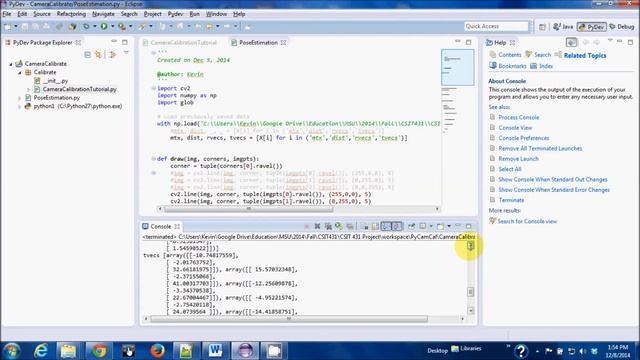Click the External Tools run icon
Screen dimensions: 640x360
[x=122, y=27]
